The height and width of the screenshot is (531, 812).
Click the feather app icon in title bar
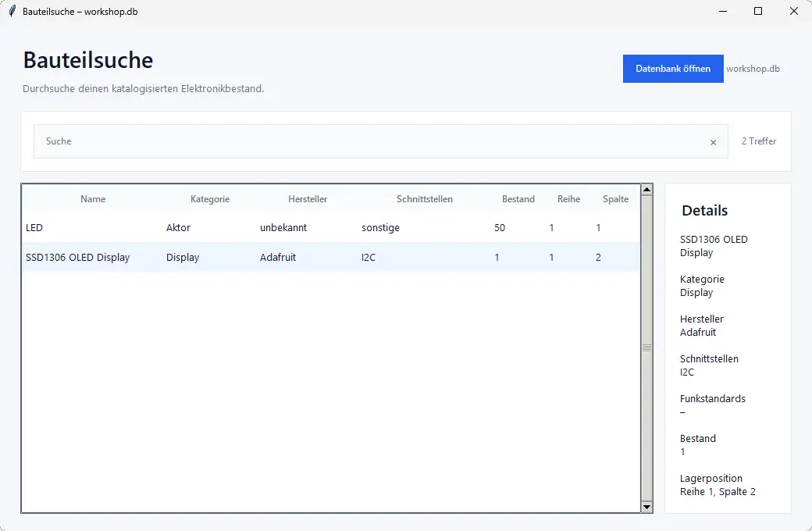12,12
